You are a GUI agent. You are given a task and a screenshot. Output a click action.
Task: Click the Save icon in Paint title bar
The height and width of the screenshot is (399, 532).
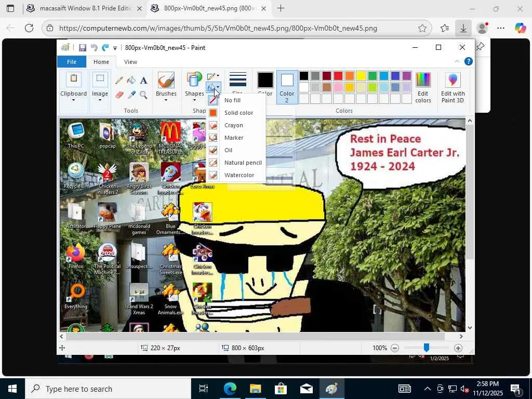[83, 48]
